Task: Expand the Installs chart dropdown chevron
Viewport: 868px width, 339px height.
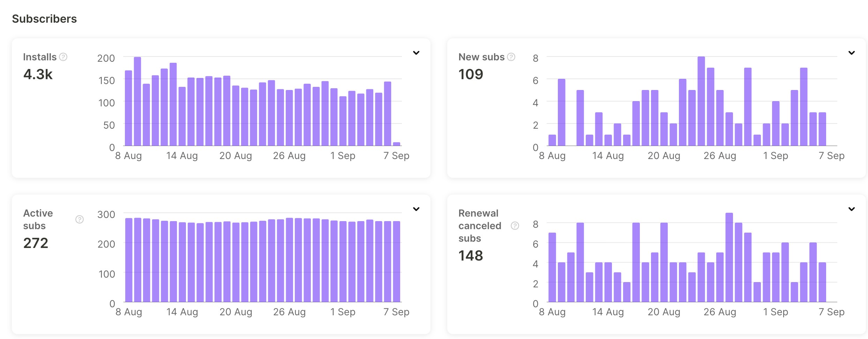Action: coord(416,53)
